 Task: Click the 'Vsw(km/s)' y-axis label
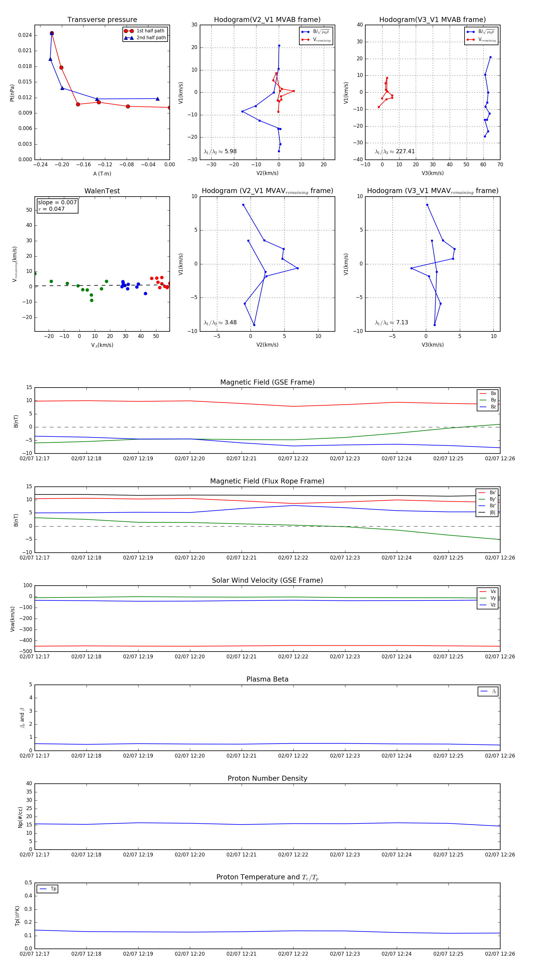click(x=12, y=619)
